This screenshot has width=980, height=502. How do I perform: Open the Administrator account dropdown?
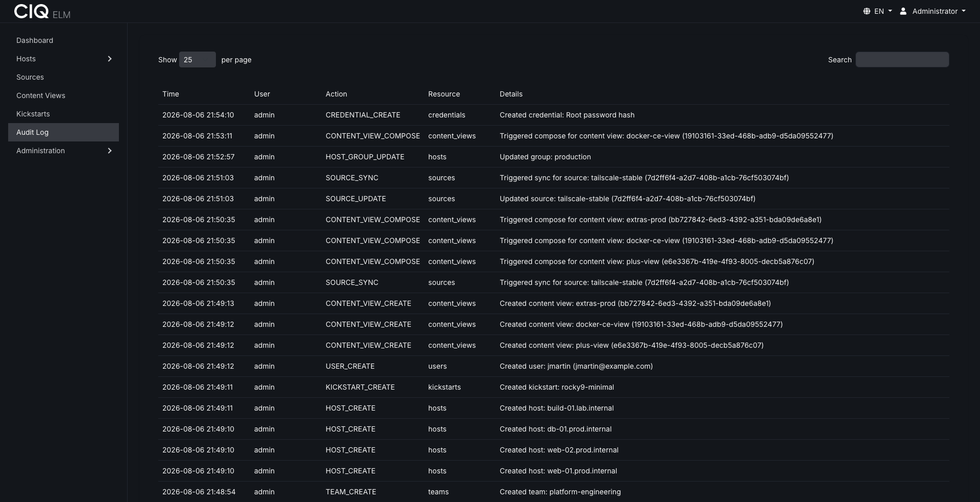pyautogui.click(x=933, y=11)
